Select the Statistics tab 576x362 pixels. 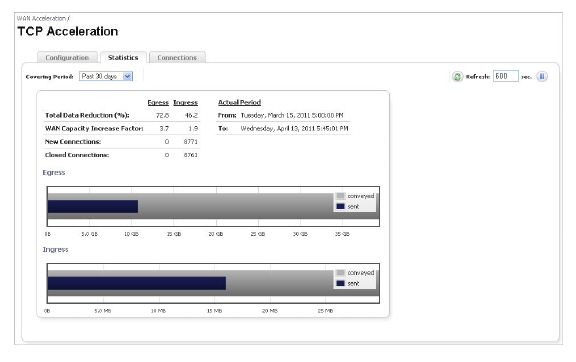(x=123, y=57)
